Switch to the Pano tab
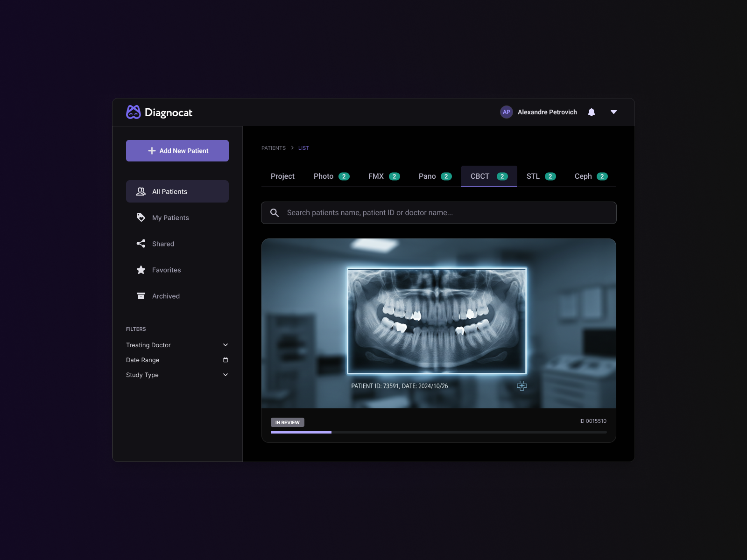Image resolution: width=747 pixels, height=560 pixels. point(435,176)
